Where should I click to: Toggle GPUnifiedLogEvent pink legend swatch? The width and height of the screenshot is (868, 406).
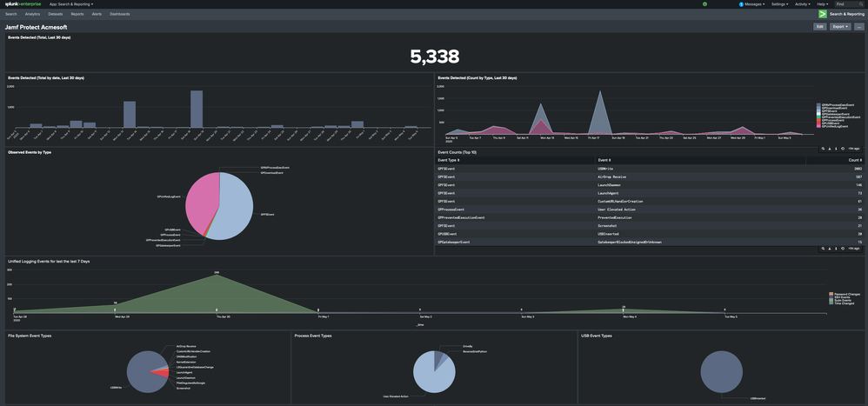click(818, 126)
